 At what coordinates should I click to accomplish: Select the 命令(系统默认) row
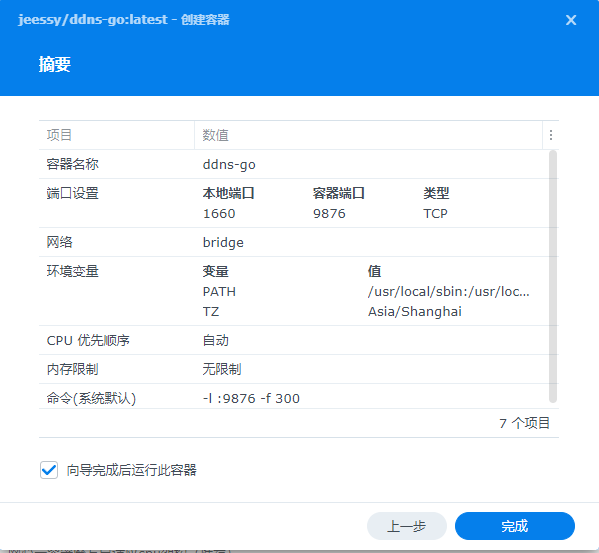click(294, 397)
